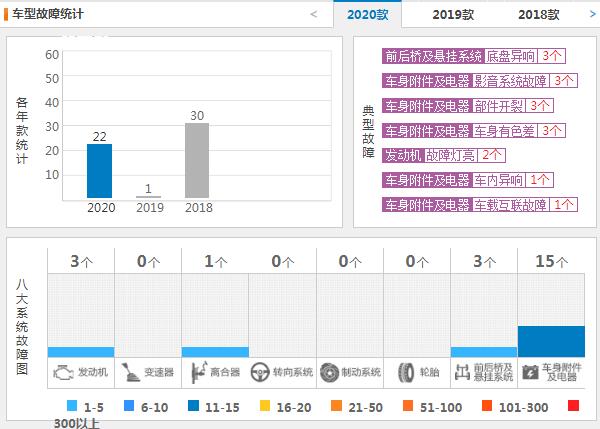
Task: Click the 制动系统 system label
Action: pos(361,372)
